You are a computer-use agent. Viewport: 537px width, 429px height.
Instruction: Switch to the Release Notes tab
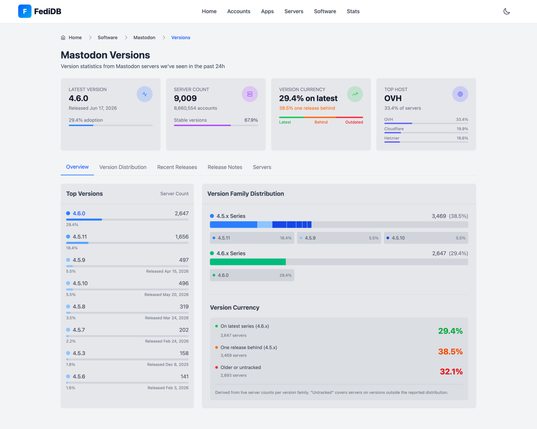[x=225, y=167]
